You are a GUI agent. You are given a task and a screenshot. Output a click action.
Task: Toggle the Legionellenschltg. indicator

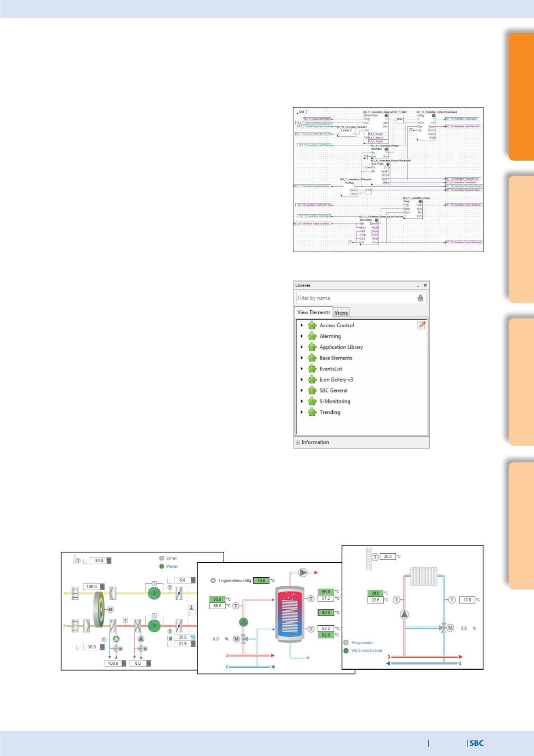click(213, 580)
